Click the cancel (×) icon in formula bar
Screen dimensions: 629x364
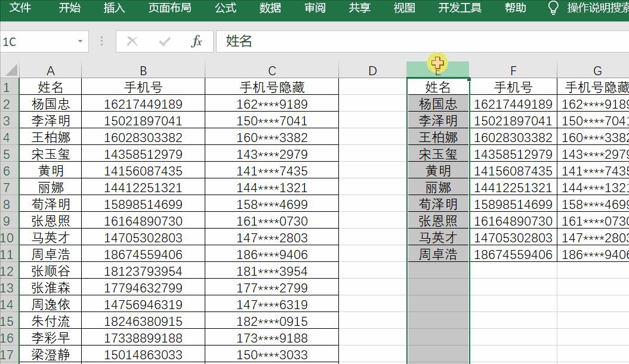click(x=131, y=42)
